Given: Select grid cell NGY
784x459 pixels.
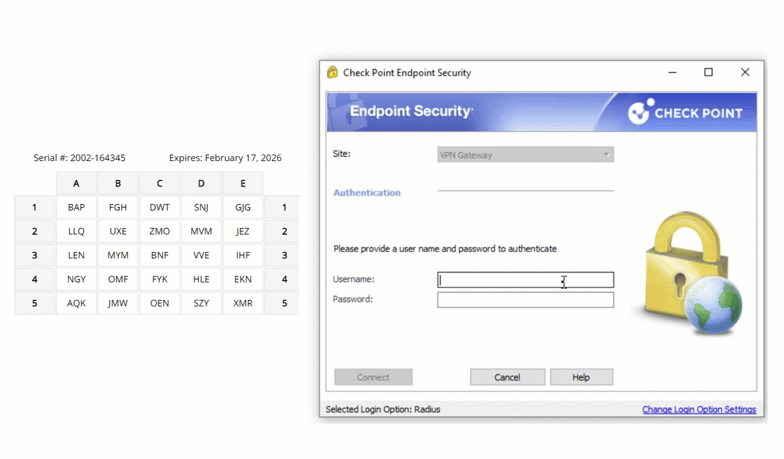Looking at the screenshot, I should tap(76, 279).
